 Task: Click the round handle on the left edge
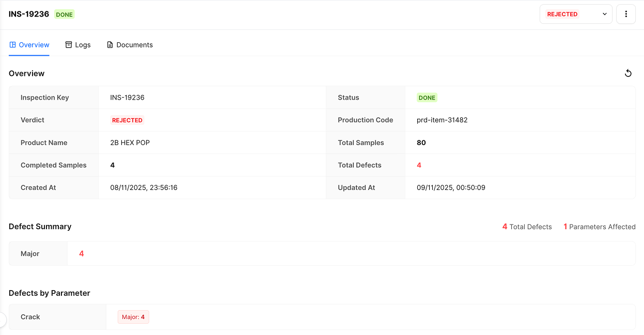point(2,320)
